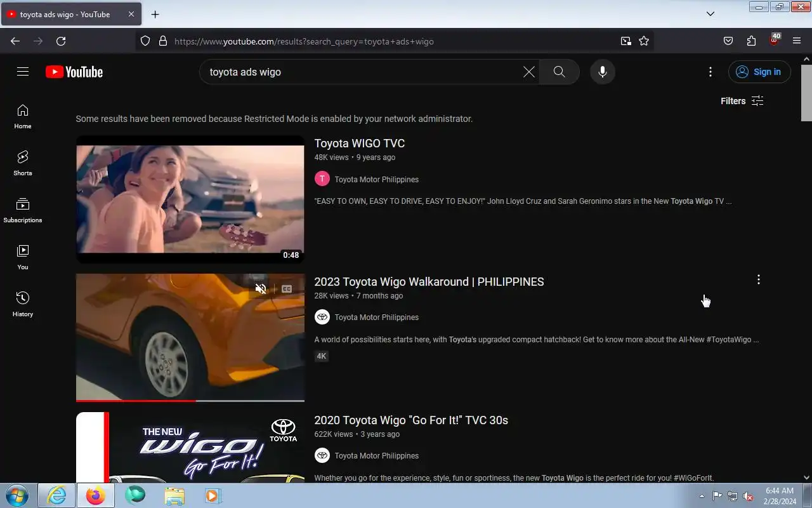Seek the Walkaround preview progress bar

pyautogui.click(x=190, y=401)
